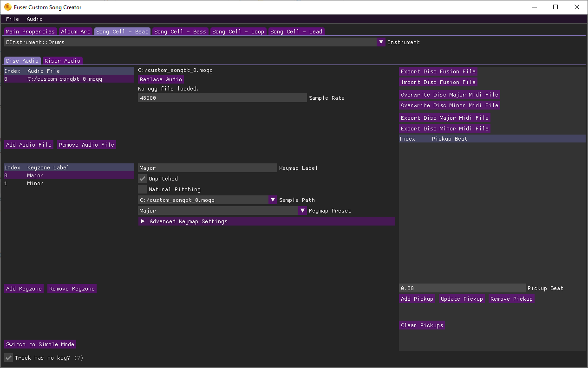Screen dimensions: 588x368
Task: Click the Add Audio File button
Action: 29,145
